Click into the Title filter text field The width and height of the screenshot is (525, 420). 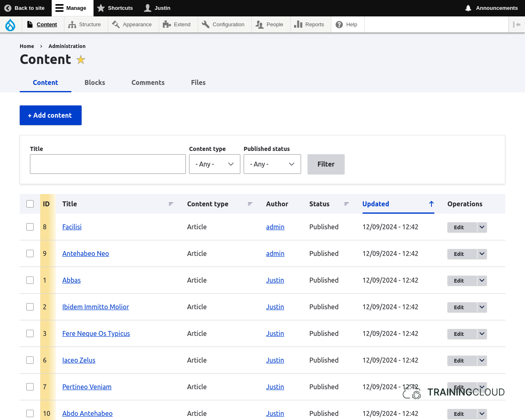(x=108, y=164)
